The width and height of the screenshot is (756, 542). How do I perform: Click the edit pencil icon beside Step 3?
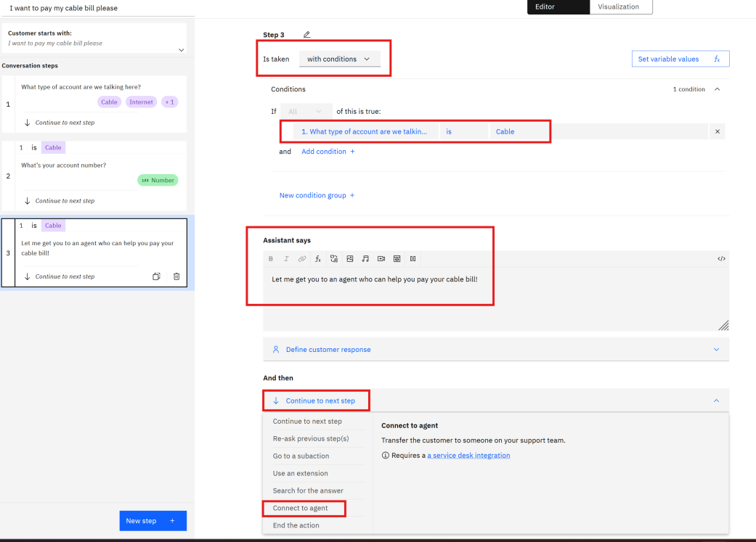pos(306,35)
